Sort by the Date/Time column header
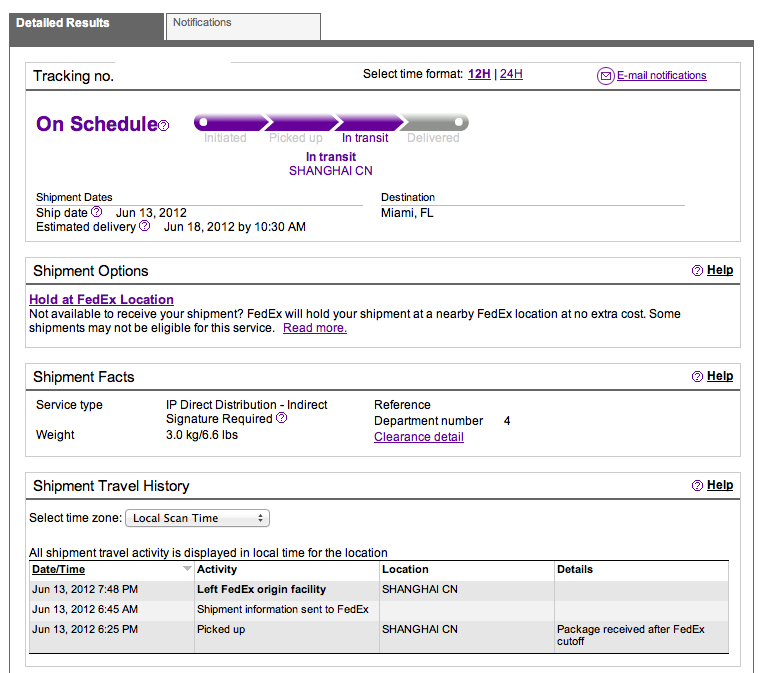779x673 pixels. (x=59, y=570)
